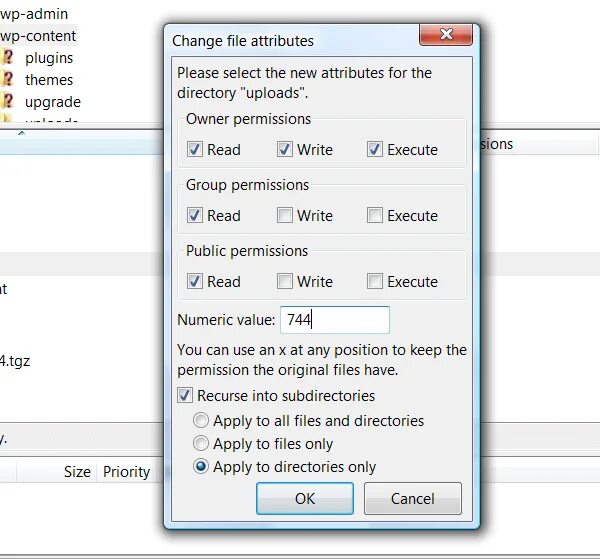Uncheck Owner Execute permission checkbox
The width and height of the screenshot is (600, 559).
click(374, 149)
